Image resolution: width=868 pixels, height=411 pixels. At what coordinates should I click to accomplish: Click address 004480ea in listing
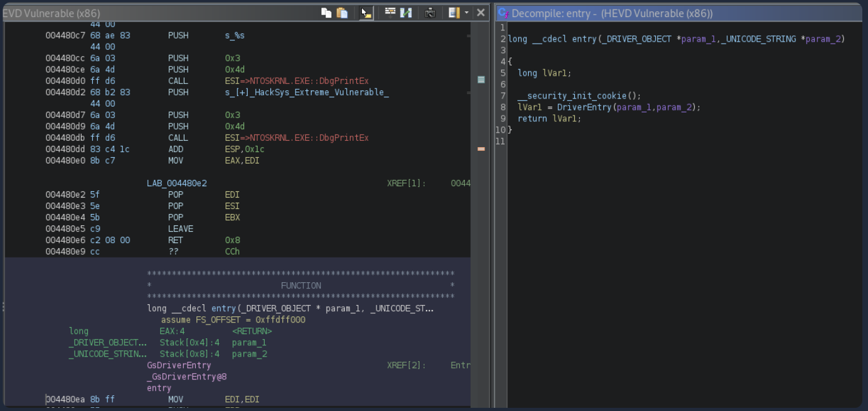pos(65,399)
